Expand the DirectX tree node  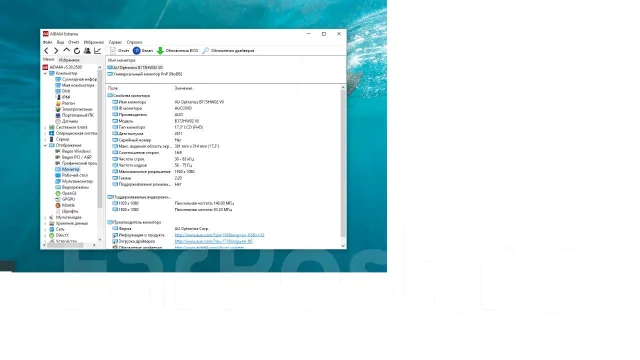[x=45, y=236]
